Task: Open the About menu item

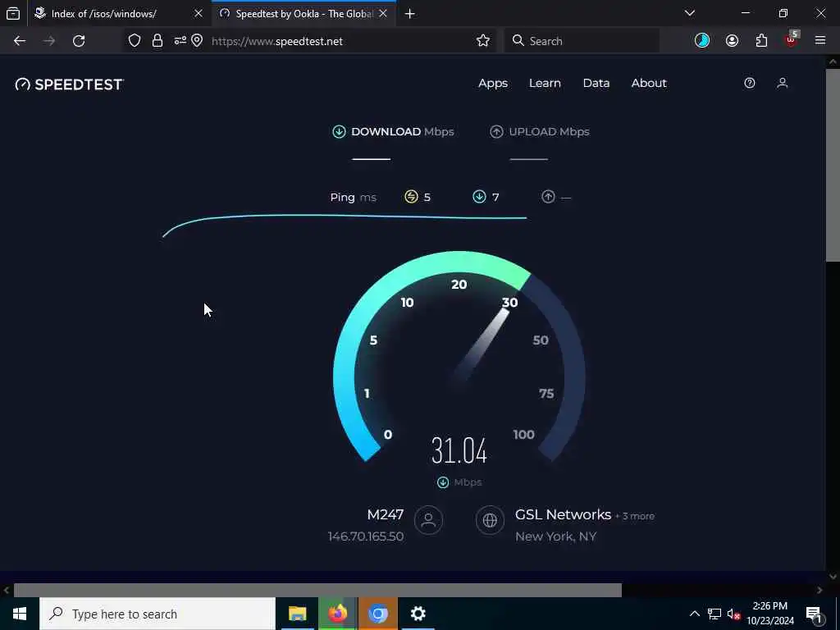Action: click(x=649, y=83)
